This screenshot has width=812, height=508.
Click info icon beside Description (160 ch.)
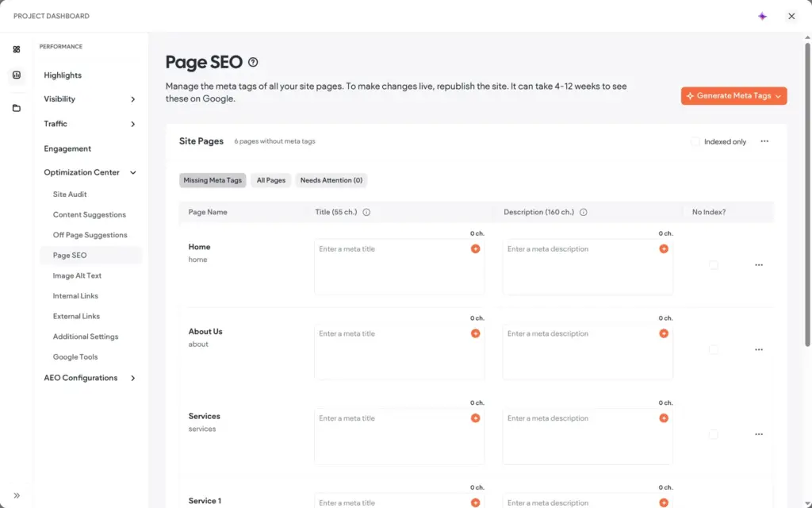[x=583, y=212]
